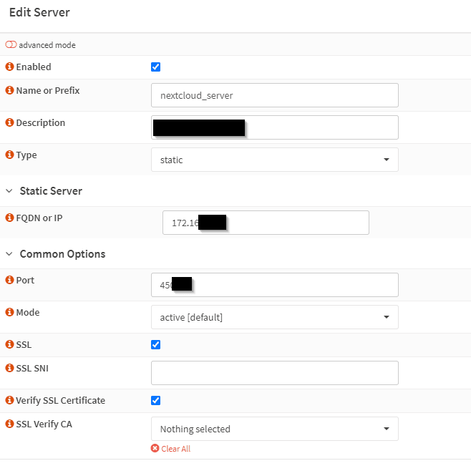Click the Verify SSL Certificate label

60,400
